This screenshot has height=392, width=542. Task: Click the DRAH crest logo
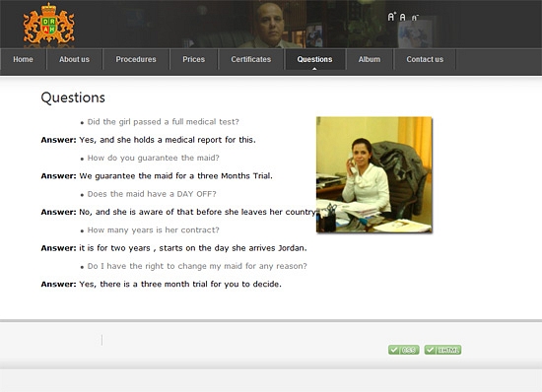[48, 24]
